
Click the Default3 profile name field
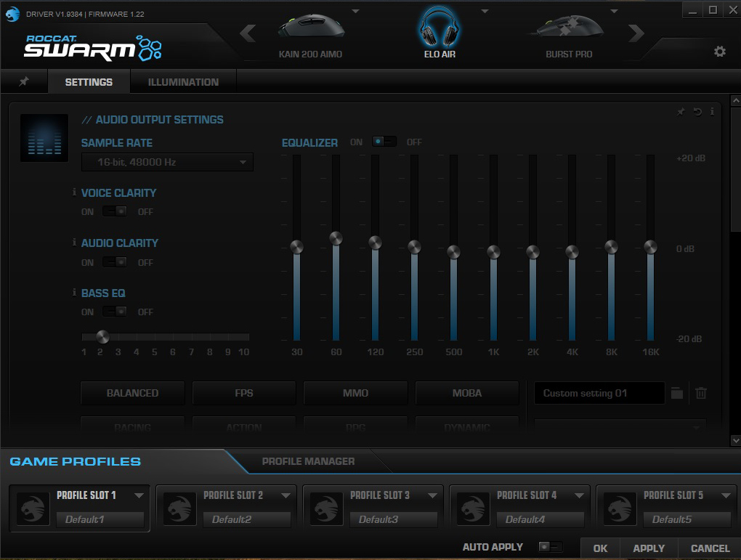tap(394, 519)
